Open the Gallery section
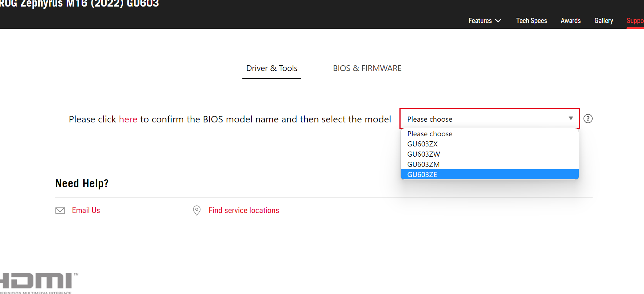This screenshot has width=644, height=294. click(x=604, y=21)
